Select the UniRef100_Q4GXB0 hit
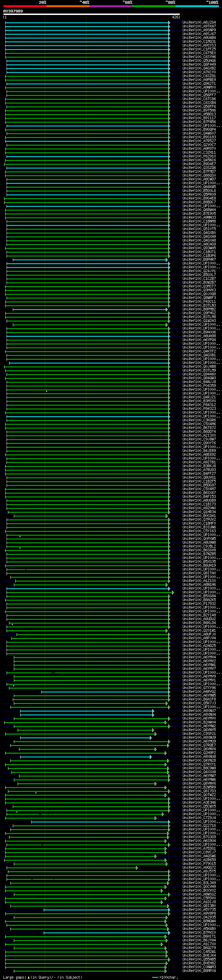This screenshot has height=980, width=222. pos(199,233)
